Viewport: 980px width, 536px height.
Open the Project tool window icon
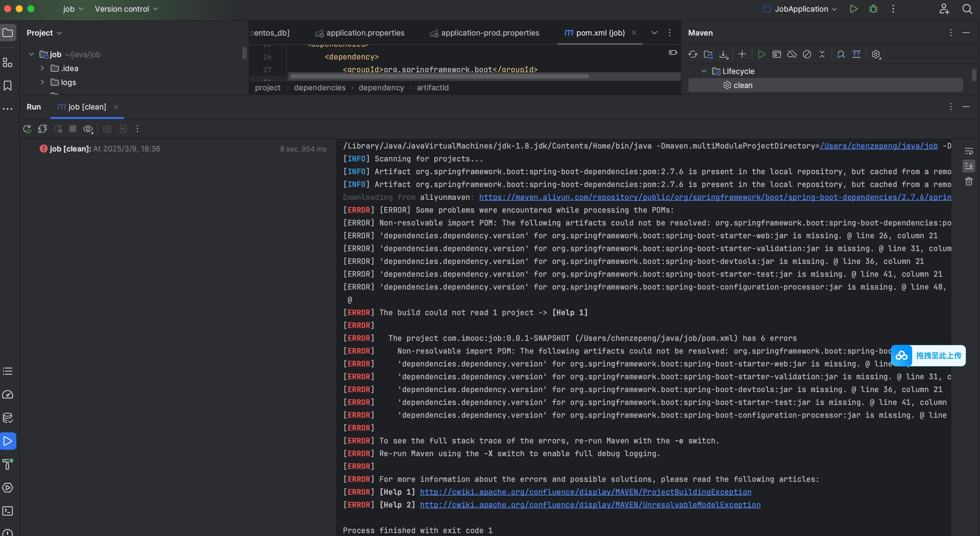[8, 33]
